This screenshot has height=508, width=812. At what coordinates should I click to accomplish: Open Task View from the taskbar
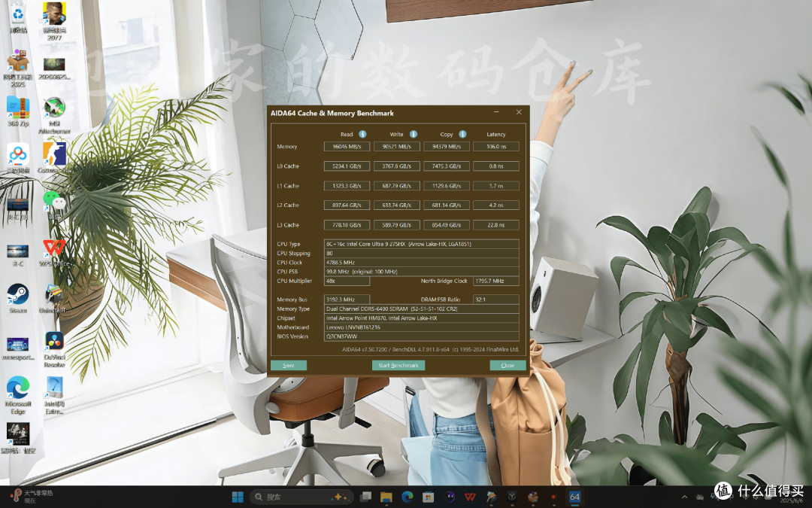click(x=365, y=497)
